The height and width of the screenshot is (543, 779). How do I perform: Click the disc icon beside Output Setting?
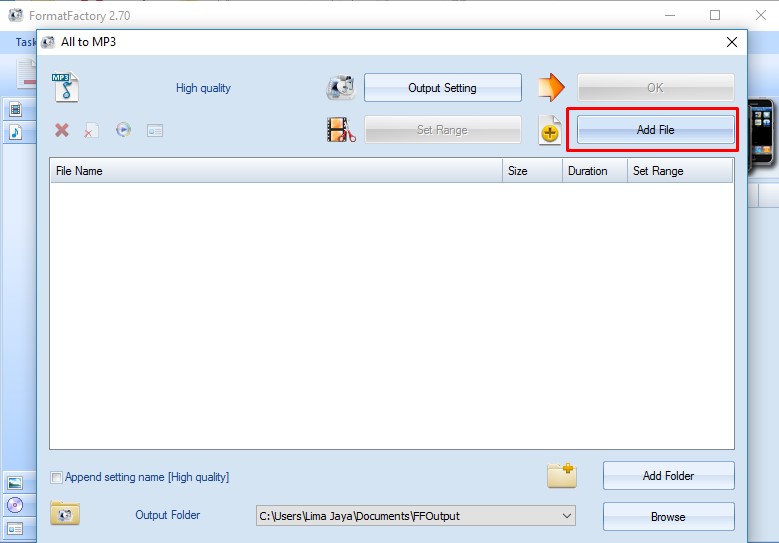pos(341,87)
